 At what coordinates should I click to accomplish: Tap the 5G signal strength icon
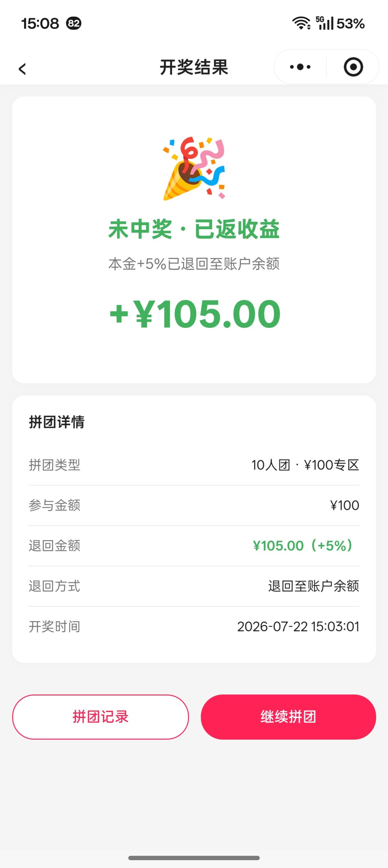click(x=325, y=23)
